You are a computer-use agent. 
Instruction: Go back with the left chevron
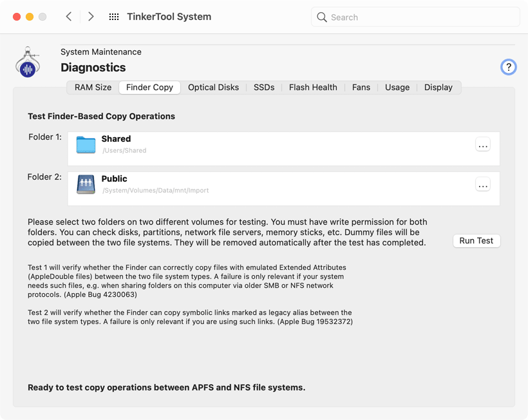pos(69,17)
